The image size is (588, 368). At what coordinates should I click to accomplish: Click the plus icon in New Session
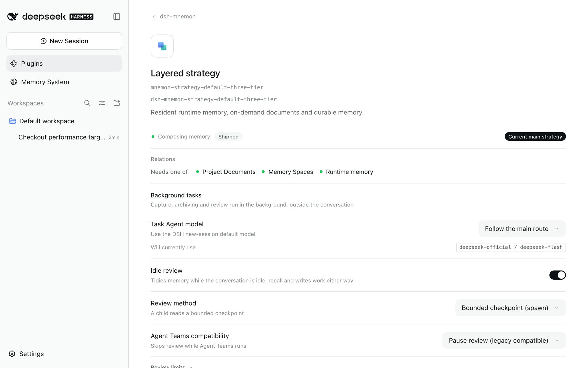[x=44, y=41]
